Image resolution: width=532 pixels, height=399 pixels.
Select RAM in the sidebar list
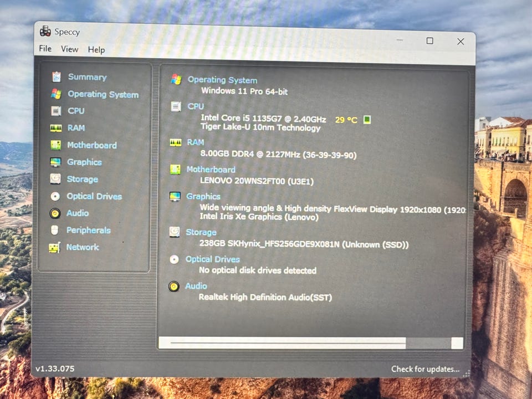coord(76,128)
